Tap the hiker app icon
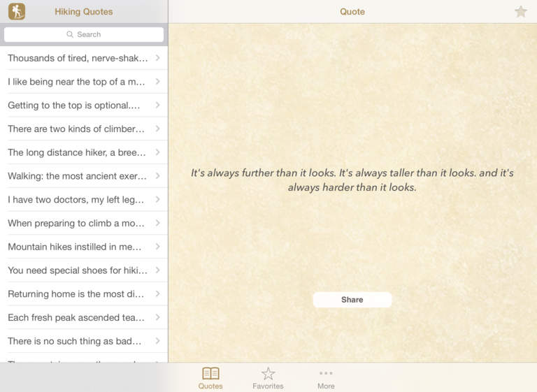The image size is (537, 392). pyautogui.click(x=17, y=12)
